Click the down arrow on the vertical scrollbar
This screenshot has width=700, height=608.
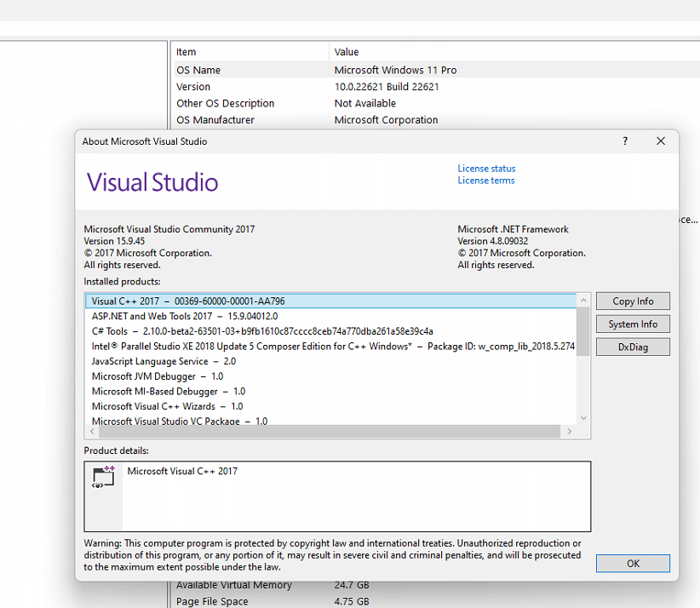[x=582, y=417]
